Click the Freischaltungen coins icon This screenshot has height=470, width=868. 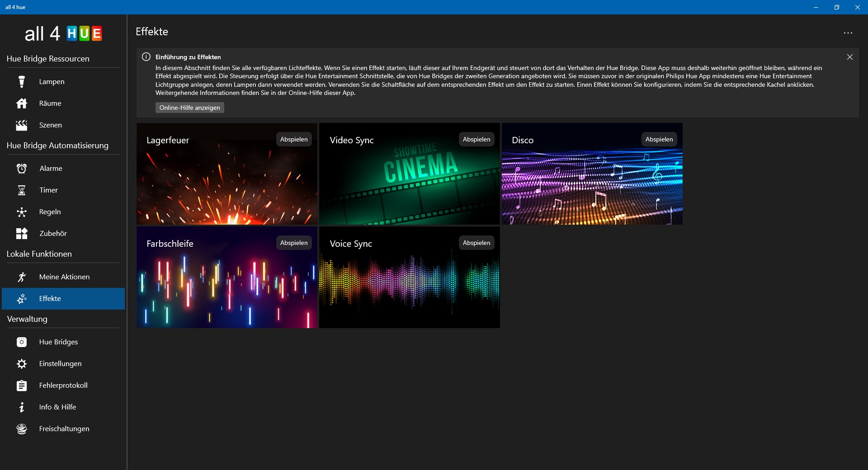click(x=21, y=429)
